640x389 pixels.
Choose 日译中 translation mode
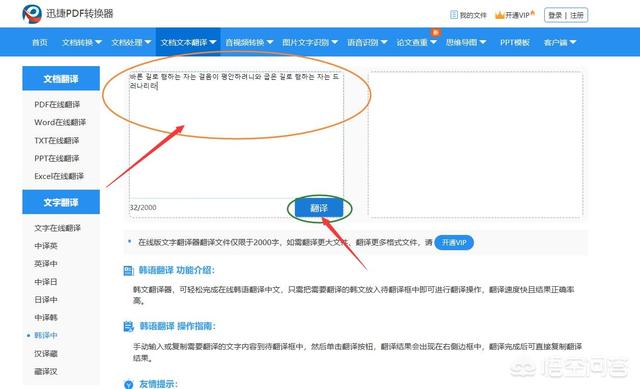(x=46, y=300)
